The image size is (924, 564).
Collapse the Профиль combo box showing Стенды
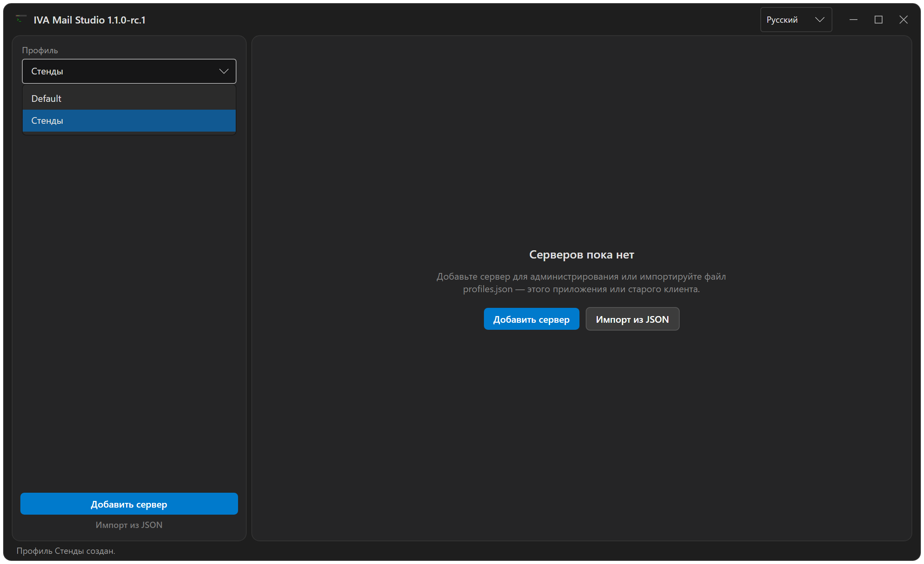tap(129, 71)
